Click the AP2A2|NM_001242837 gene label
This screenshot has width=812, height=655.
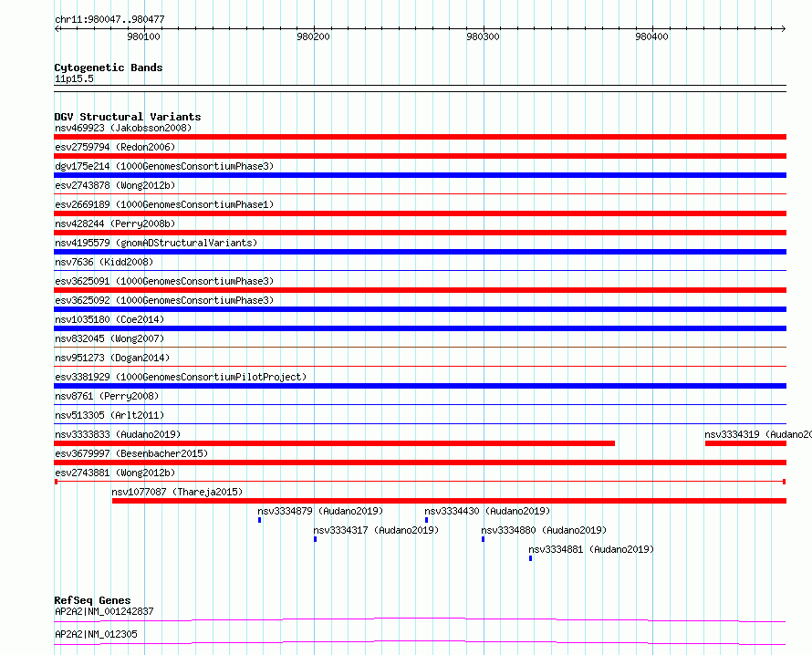104,611
